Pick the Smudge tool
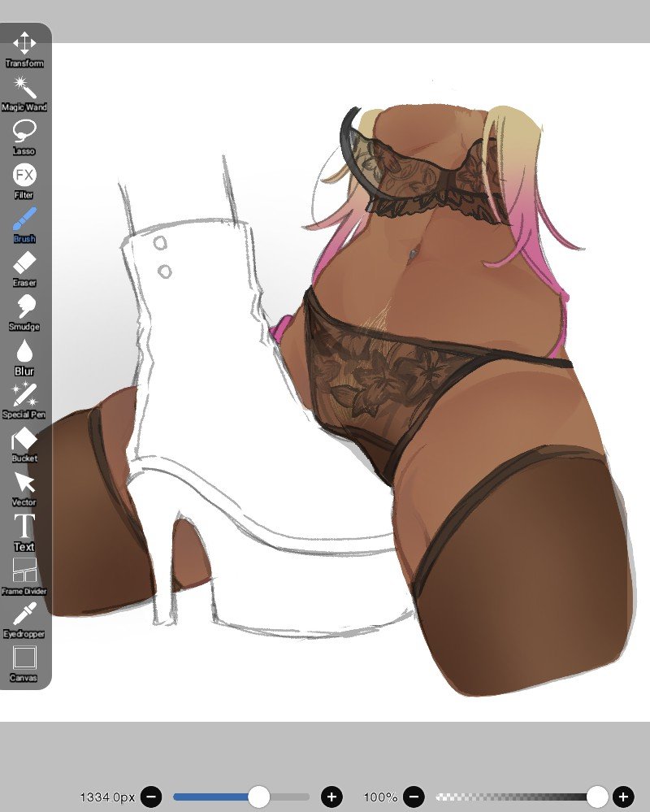Screen dimensions: 650x812 click(x=24, y=313)
